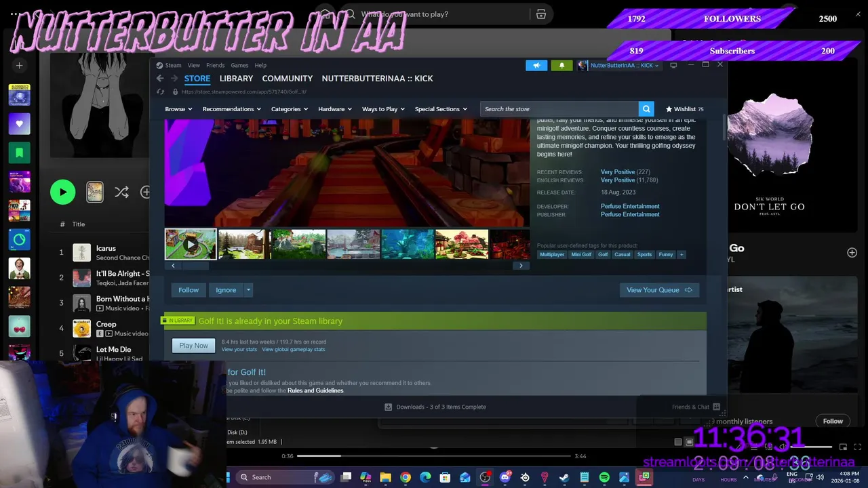Expand the Hardware dropdown
This screenshot has width=868, height=488.
pos(335,109)
